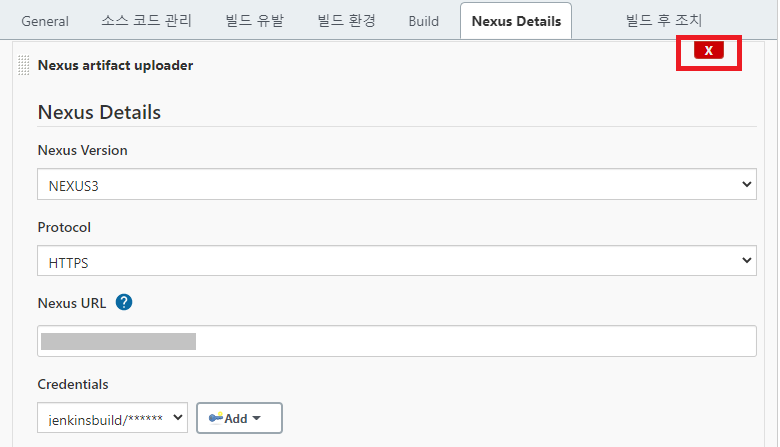Viewport: 780px width, 447px height.
Task: Go to 빌드 환경 tab
Action: click(x=347, y=21)
